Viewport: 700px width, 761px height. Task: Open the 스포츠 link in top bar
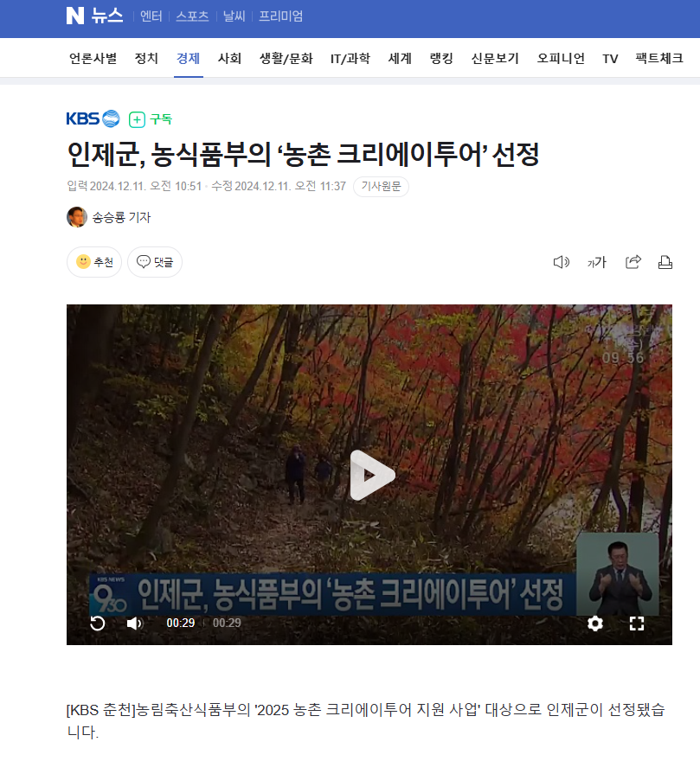(192, 16)
